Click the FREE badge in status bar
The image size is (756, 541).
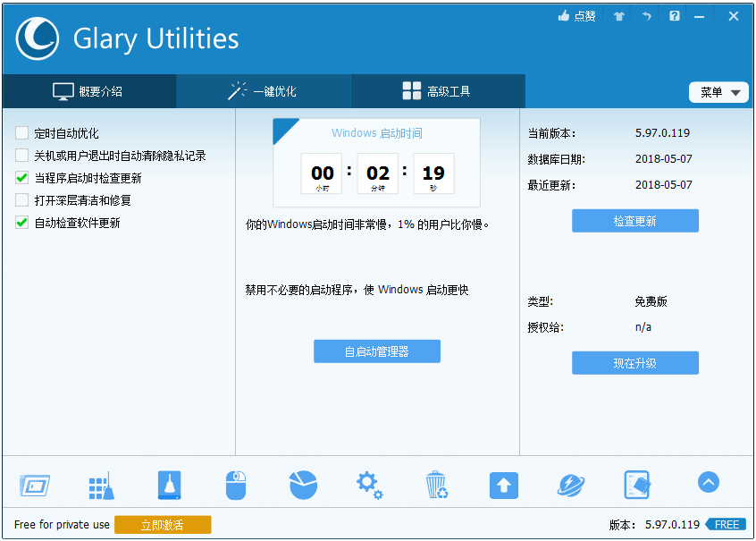[x=727, y=525]
